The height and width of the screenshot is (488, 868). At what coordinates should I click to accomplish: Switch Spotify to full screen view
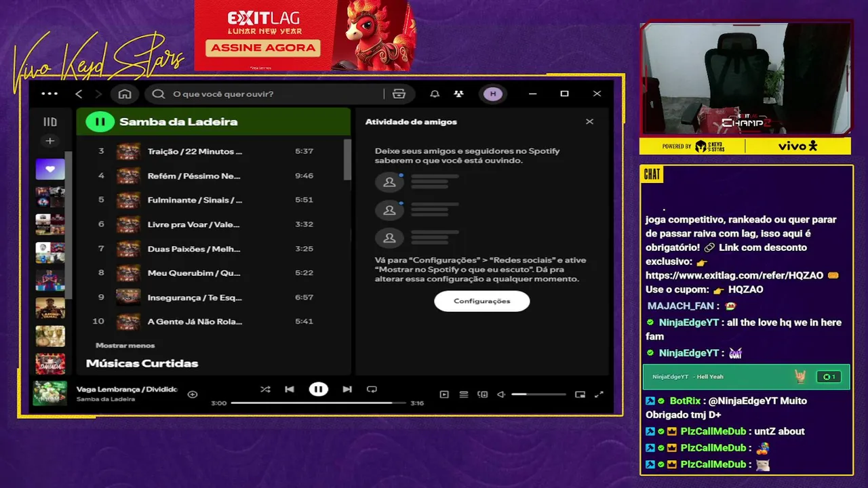click(x=599, y=394)
